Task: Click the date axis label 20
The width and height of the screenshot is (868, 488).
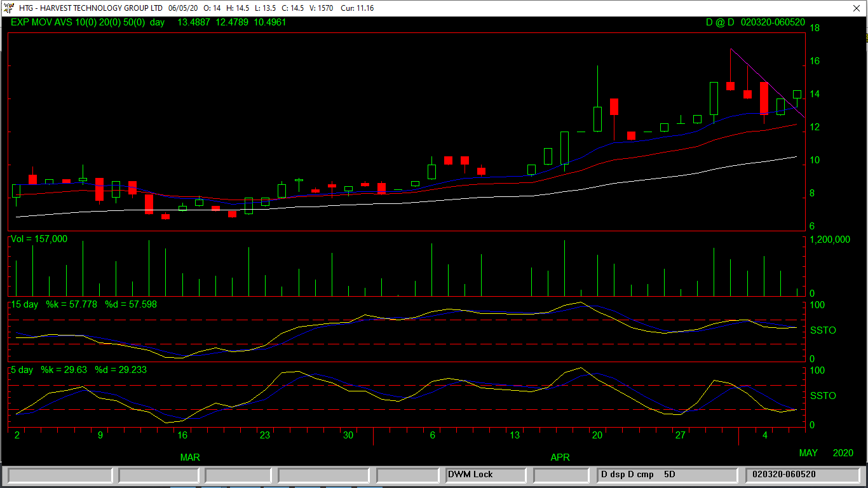Action: (597, 436)
